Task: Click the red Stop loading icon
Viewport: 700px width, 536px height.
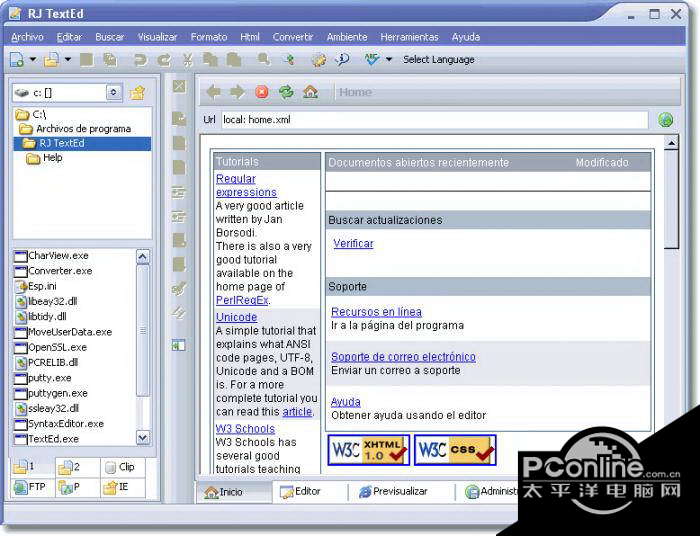Action: (262, 92)
